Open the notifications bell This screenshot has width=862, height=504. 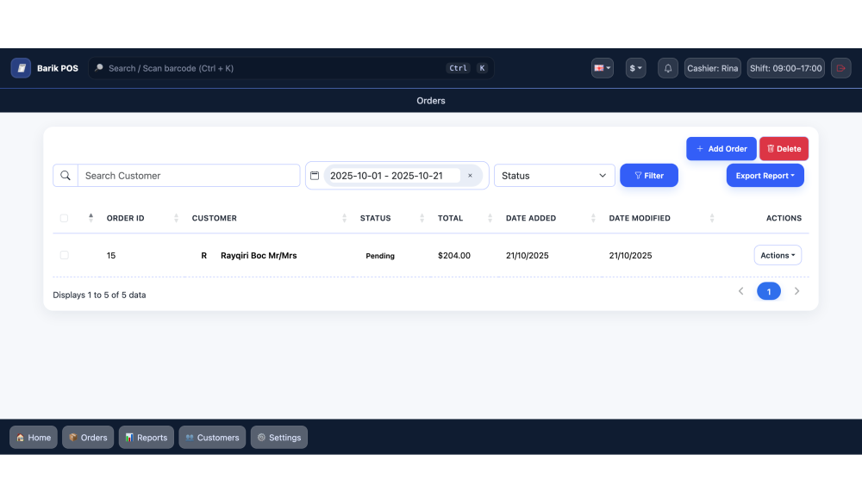[x=668, y=68]
